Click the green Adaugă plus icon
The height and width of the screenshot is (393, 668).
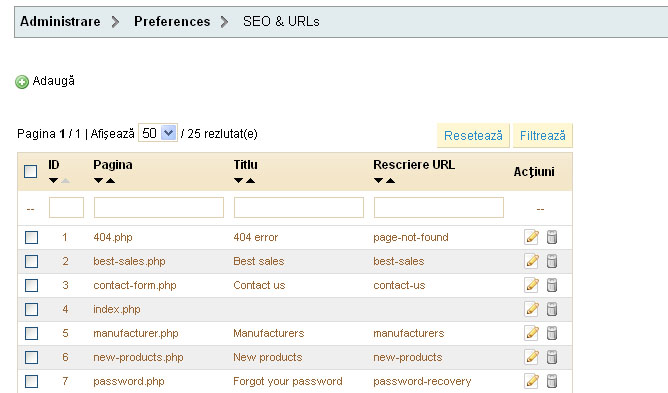coord(22,81)
